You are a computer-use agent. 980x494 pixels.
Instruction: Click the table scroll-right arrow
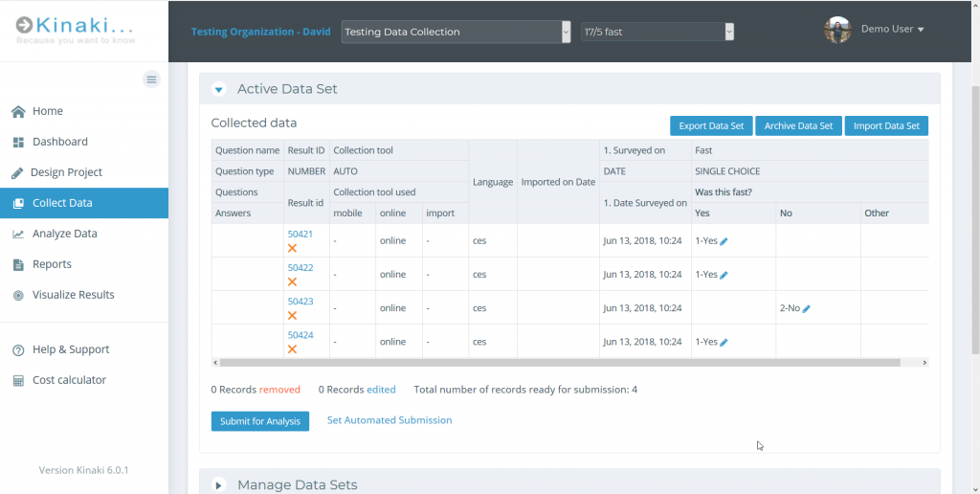tap(925, 363)
